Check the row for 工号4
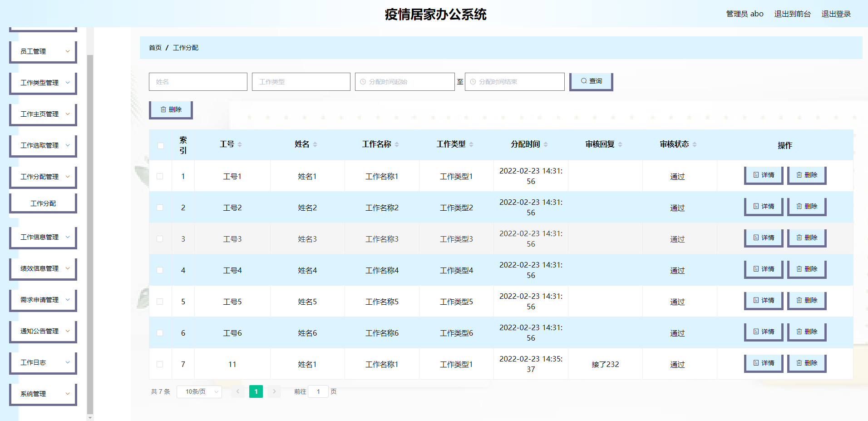This screenshot has width=868, height=421. (x=160, y=270)
